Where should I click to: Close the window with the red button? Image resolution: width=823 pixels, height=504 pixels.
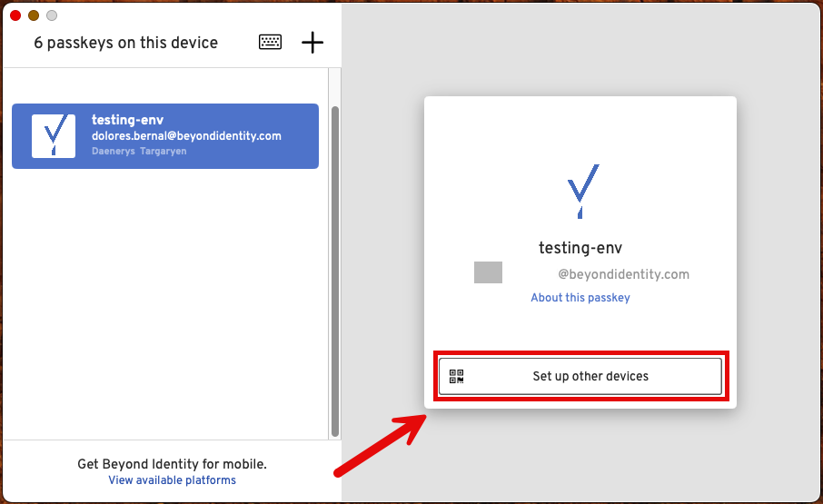pos(15,15)
